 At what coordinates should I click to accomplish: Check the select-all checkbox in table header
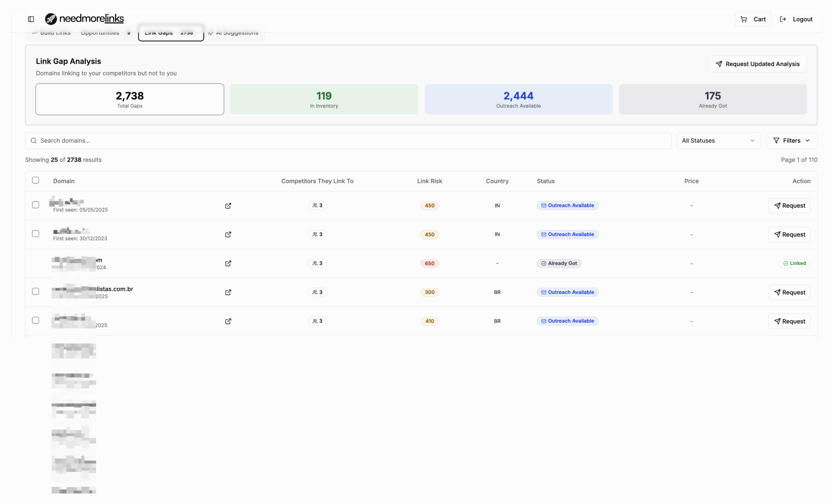click(35, 180)
